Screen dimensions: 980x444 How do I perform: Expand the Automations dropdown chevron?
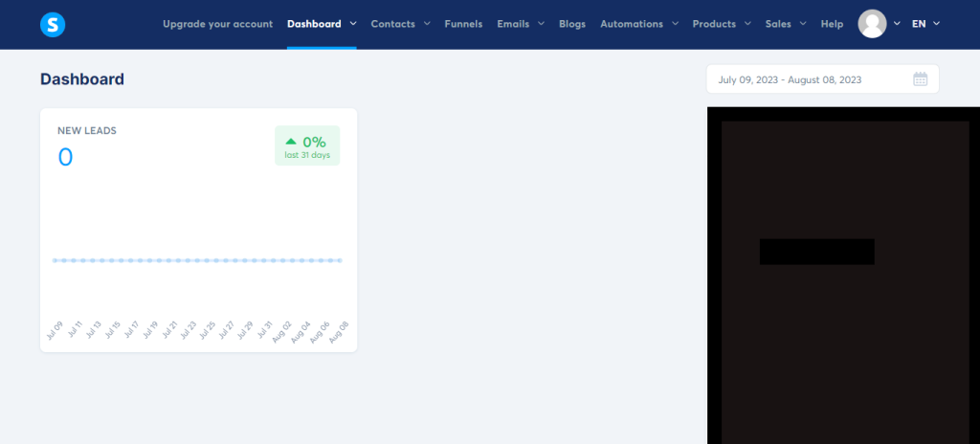[675, 24]
